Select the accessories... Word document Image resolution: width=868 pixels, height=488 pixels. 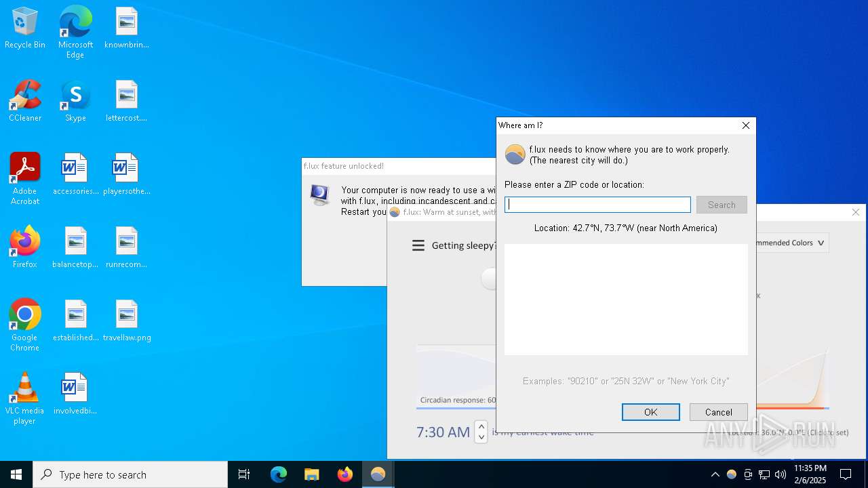pyautogui.click(x=75, y=175)
